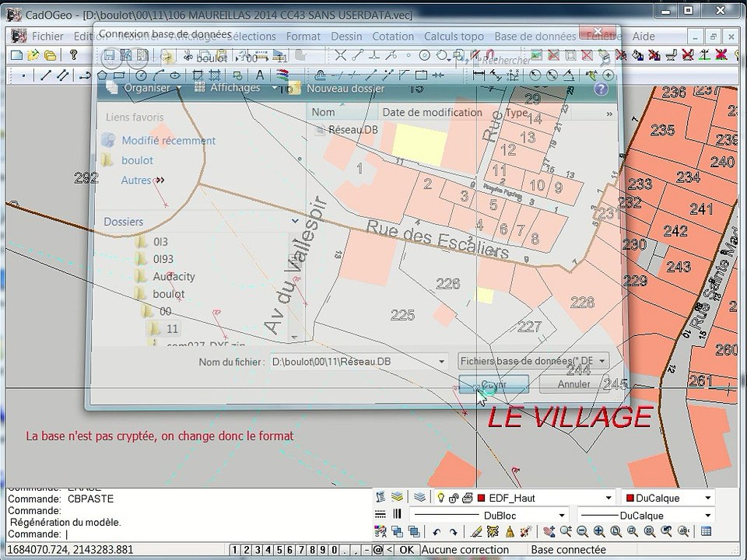The width and height of the screenshot is (747, 560).
Task: Click the help icon in connection dialog
Action: (601, 89)
